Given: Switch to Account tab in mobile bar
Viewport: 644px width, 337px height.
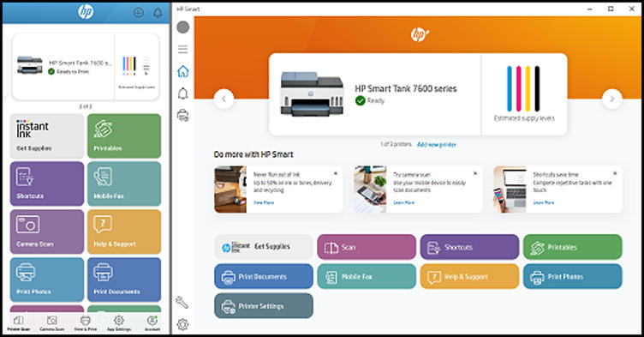Looking at the screenshot, I should click(152, 323).
